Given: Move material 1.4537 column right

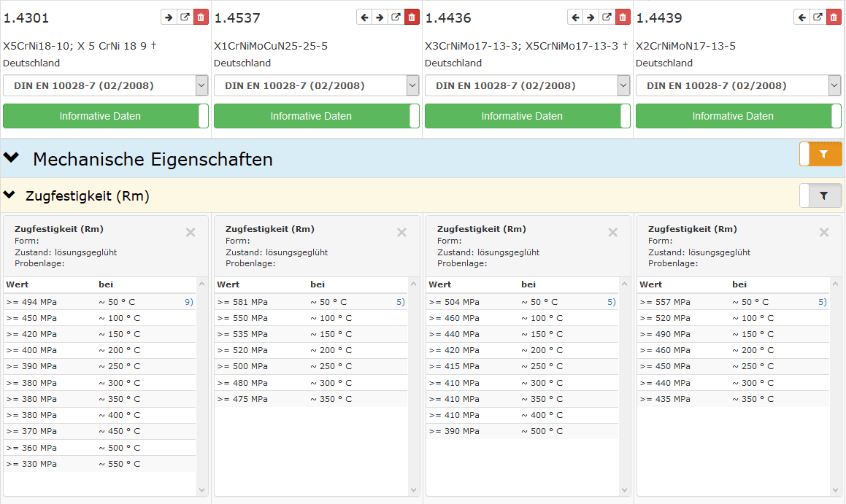Looking at the screenshot, I should 380,18.
